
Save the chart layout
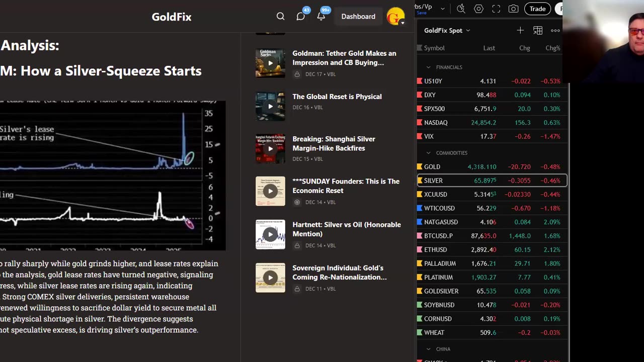[422, 13]
